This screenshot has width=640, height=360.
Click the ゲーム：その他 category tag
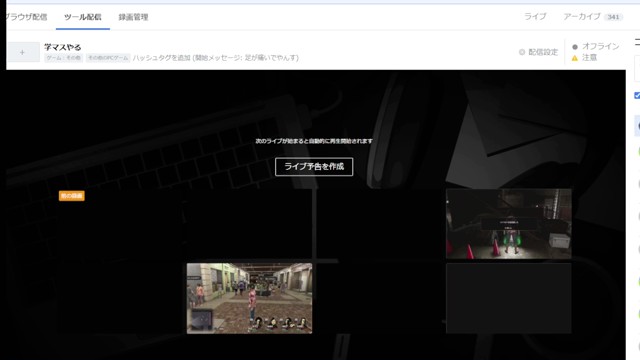[x=64, y=58]
